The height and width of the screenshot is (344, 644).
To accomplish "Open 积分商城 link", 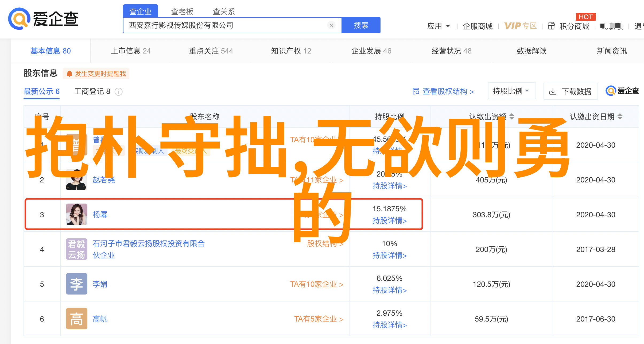I will (x=574, y=26).
